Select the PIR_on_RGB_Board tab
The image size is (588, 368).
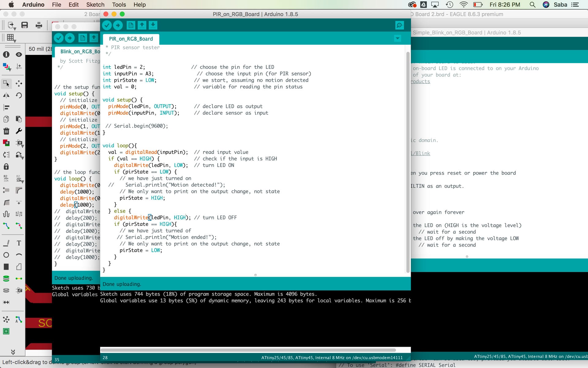(x=131, y=39)
